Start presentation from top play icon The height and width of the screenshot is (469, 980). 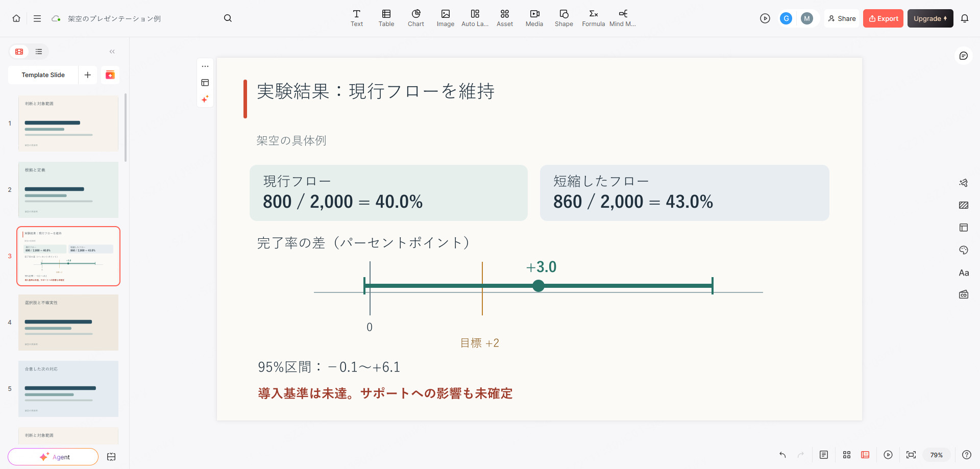(765, 18)
